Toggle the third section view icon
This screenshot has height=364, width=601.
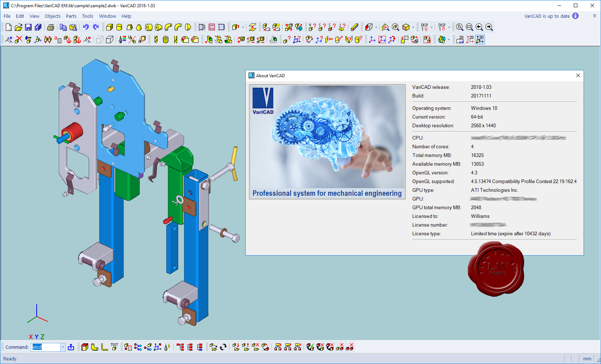(221, 27)
